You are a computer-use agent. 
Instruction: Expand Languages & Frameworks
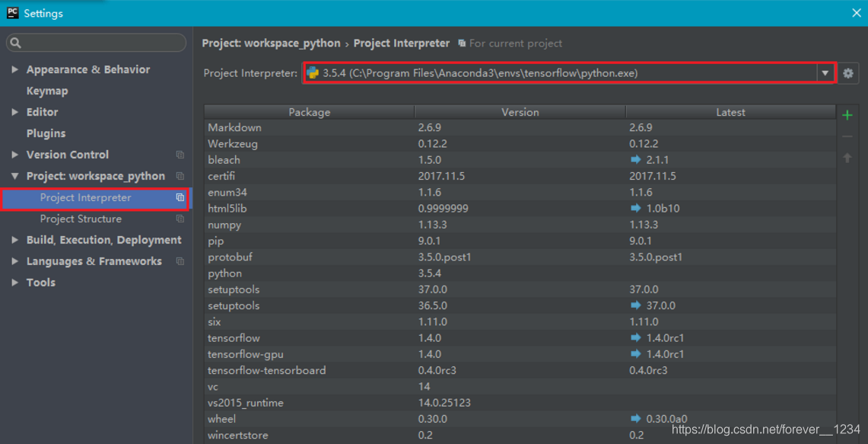coord(15,261)
